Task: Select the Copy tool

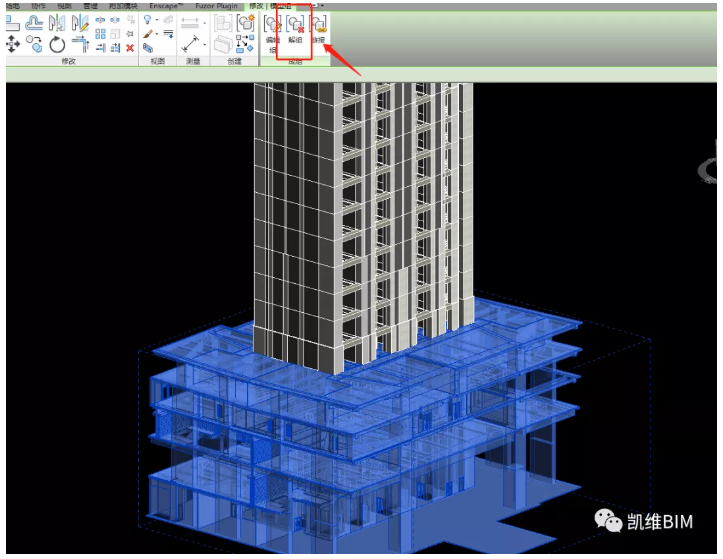Action: pyautogui.click(x=34, y=45)
